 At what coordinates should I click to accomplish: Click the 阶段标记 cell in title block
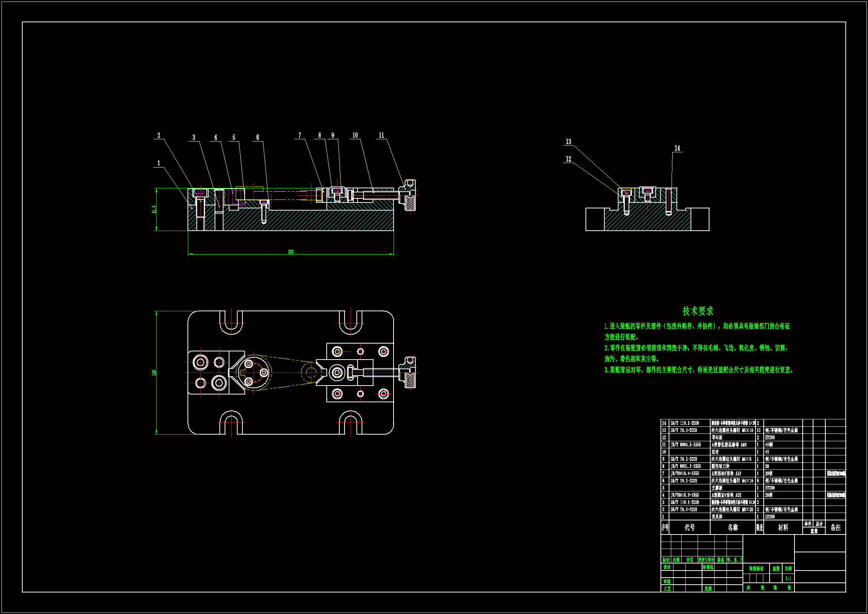[757, 569]
